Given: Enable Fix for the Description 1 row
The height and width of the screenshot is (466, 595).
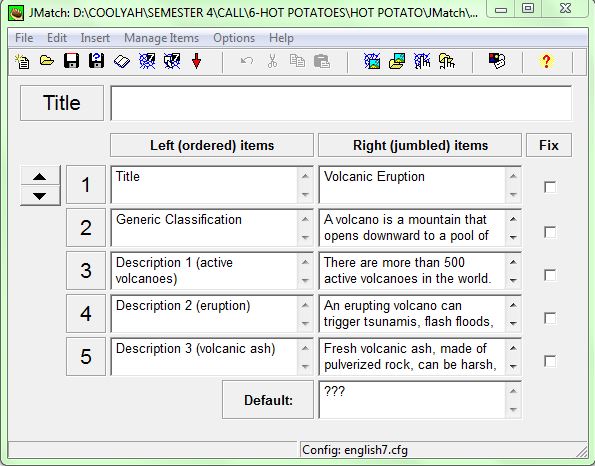Looking at the screenshot, I should click(550, 275).
